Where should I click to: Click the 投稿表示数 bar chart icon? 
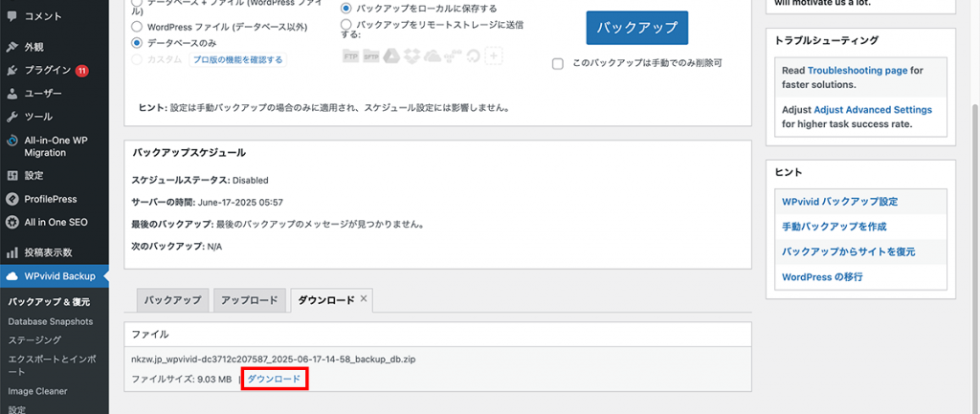pos(11,253)
